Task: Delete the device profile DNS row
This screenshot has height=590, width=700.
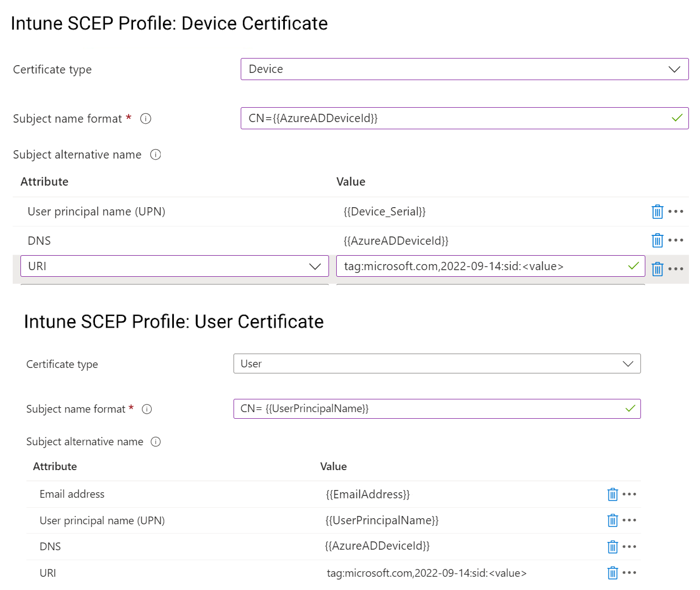Action: coord(657,240)
